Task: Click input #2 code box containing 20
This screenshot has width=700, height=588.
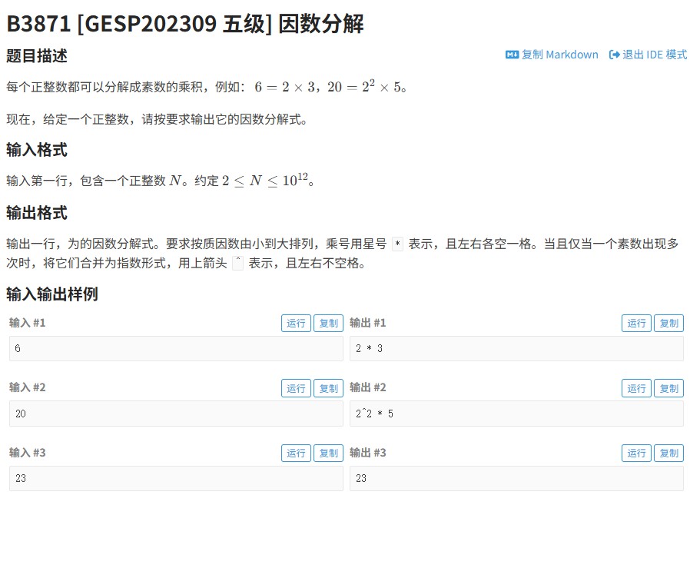Action: pyautogui.click(x=176, y=414)
